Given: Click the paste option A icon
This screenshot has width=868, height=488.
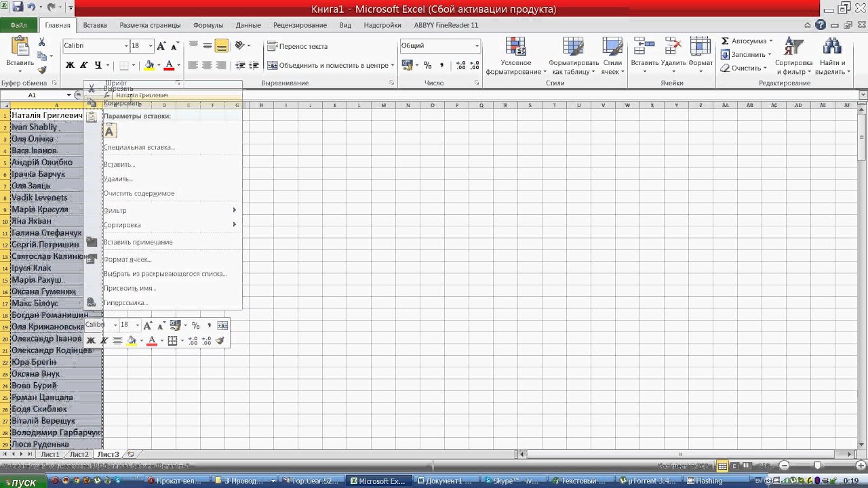Looking at the screenshot, I should 109,131.
